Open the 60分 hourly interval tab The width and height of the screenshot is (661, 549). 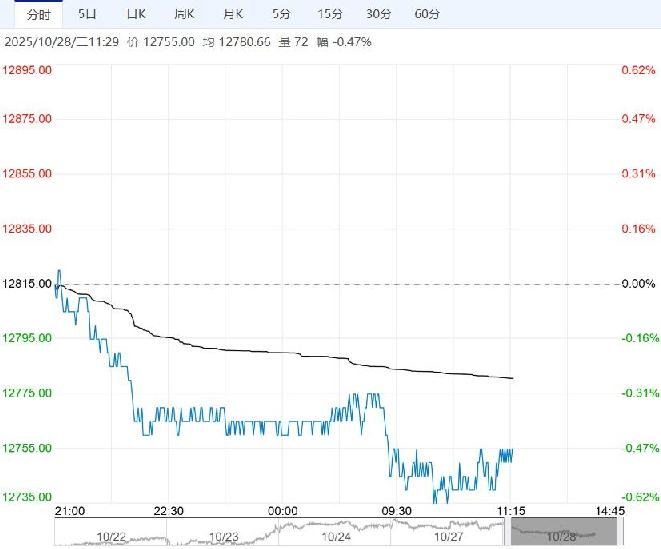(x=427, y=14)
